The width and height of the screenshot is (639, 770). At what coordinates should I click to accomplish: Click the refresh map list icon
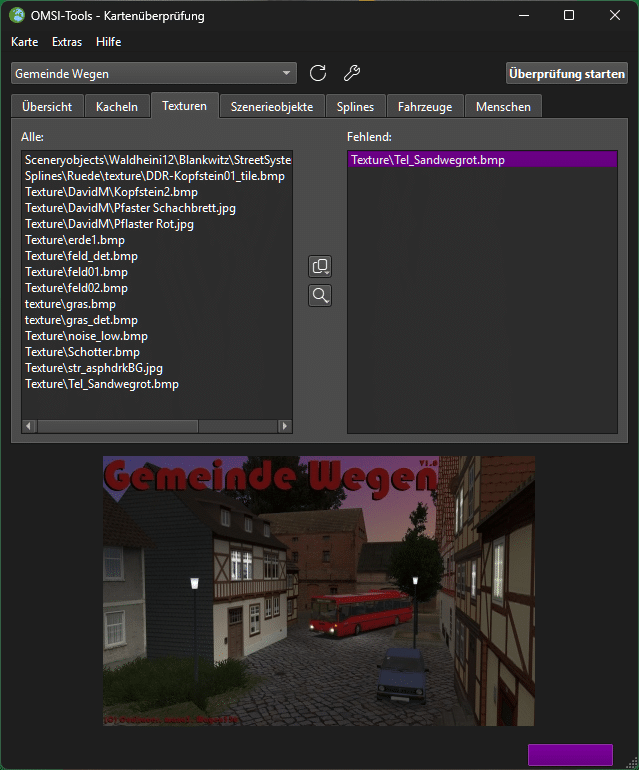(x=318, y=73)
